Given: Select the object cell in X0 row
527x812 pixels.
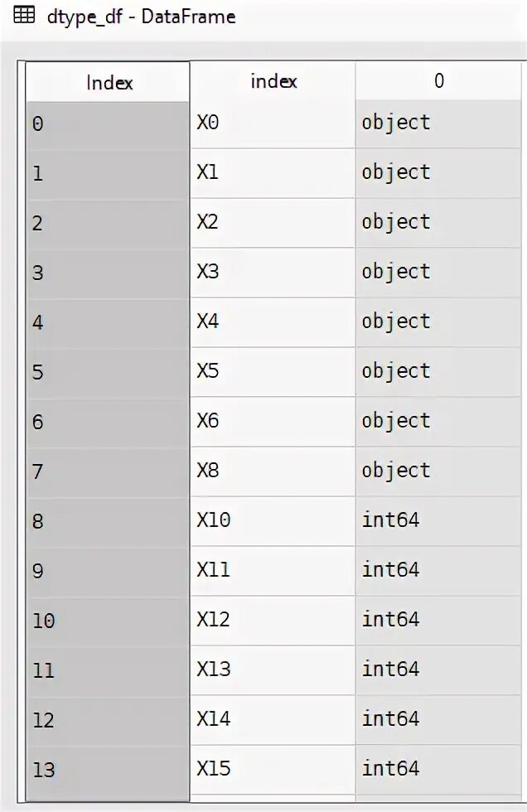Looking at the screenshot, I should (438, 123).
